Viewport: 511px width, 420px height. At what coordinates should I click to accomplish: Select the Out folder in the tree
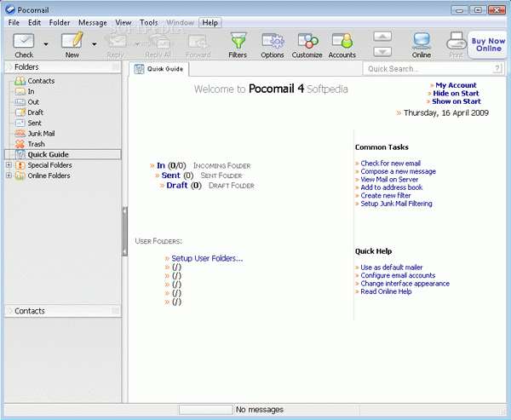33,101
